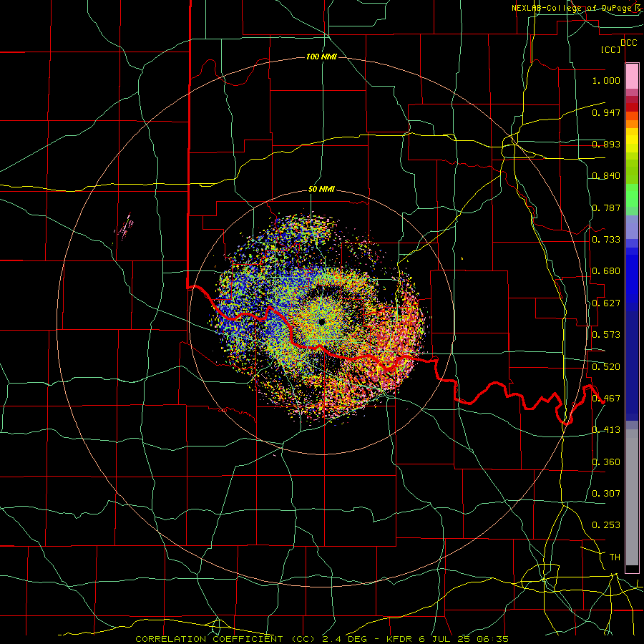This screenshot has height=644, width=644.
Task: Click the CORRELATION COEFFICIENT (CC) caption text
Action: (x=225, y=639)
